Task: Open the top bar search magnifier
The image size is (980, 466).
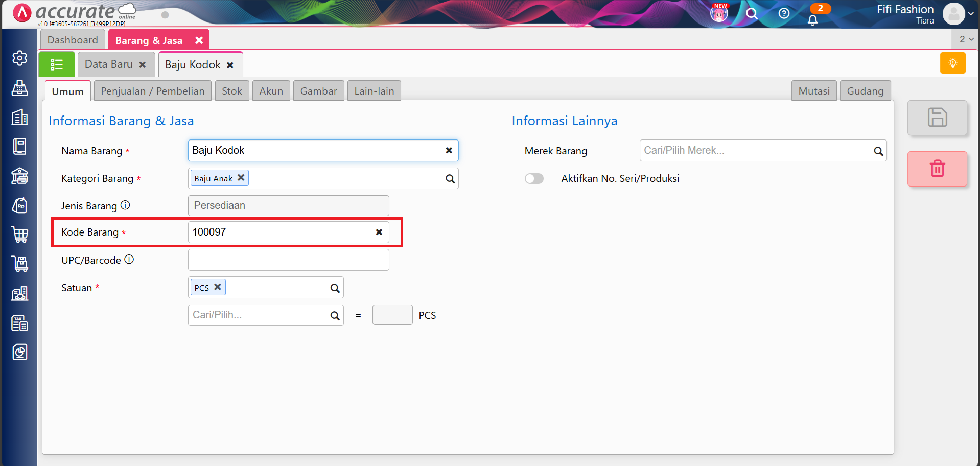Action: pyautogui.click(x=751, y=13)
